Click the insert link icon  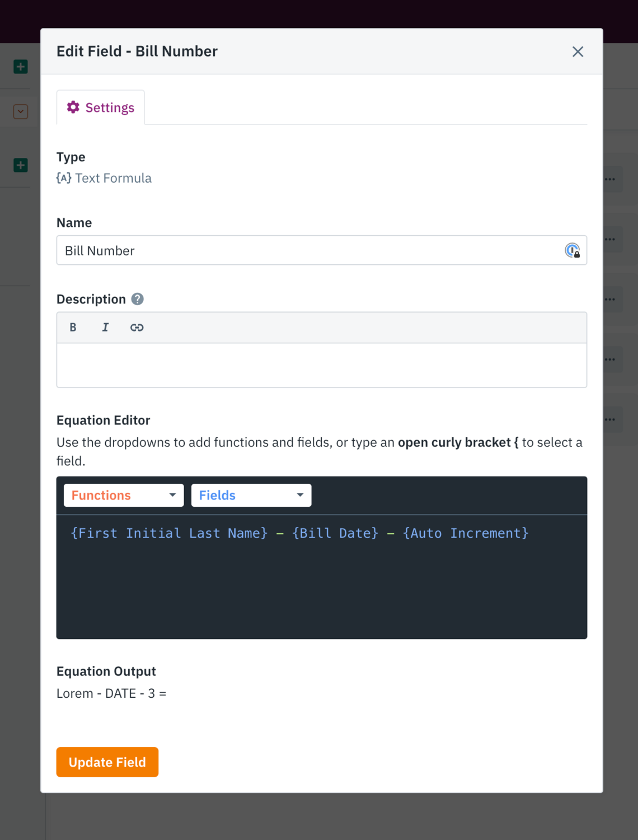[x=137, y=328]
